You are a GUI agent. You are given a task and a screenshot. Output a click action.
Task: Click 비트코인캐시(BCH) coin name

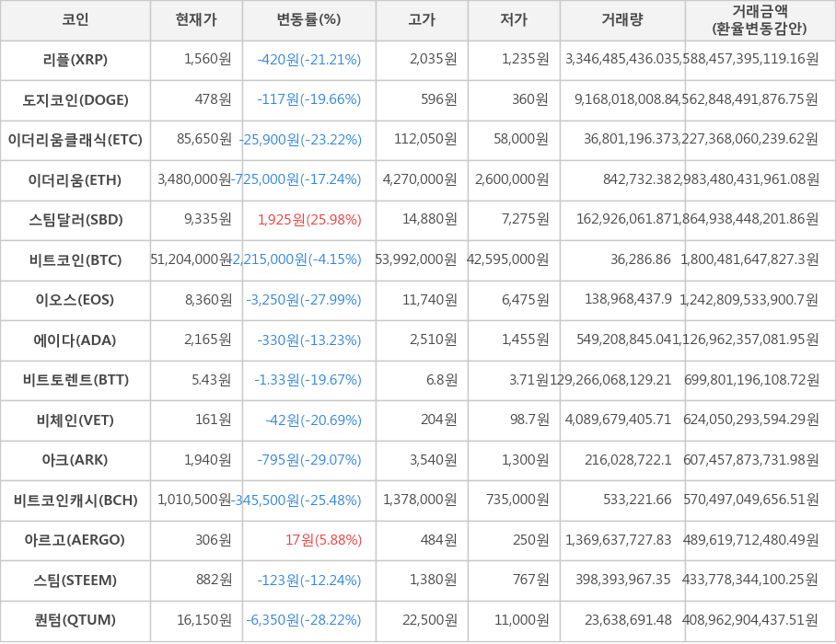click(75, 500)
